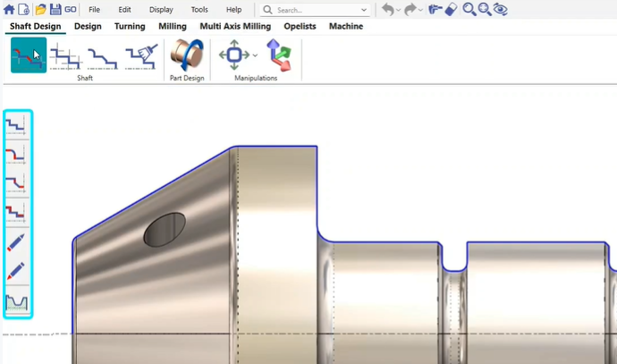Switch to the Design tab
This screenshot has height=364, width=617.
pos(88,26)
